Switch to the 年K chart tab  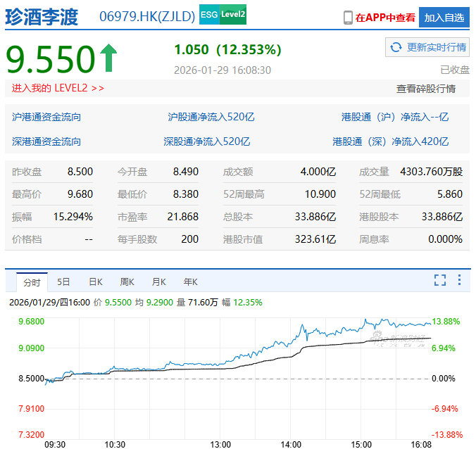(190, 282)
